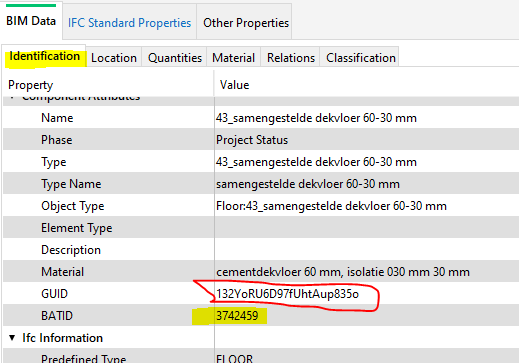The height and width of the screenshot is (363, 519).
Task: Click the Project Status phase value
Action: [x=252, y=140]
